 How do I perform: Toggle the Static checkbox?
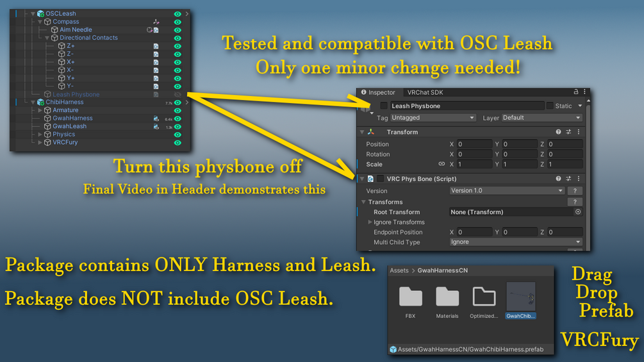[550, 106]
